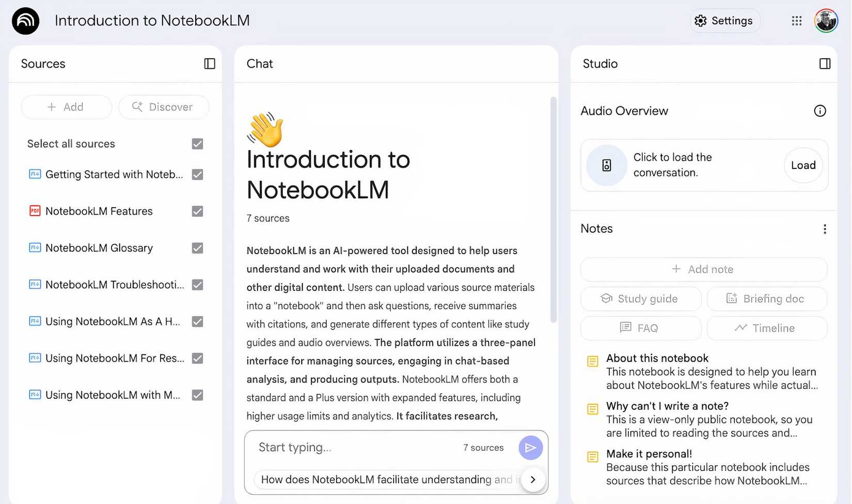Toggle the Select all sources checkbox
The width and height of the screenshot is (852, 504).
pyautogui.click(x=197, y=144)
